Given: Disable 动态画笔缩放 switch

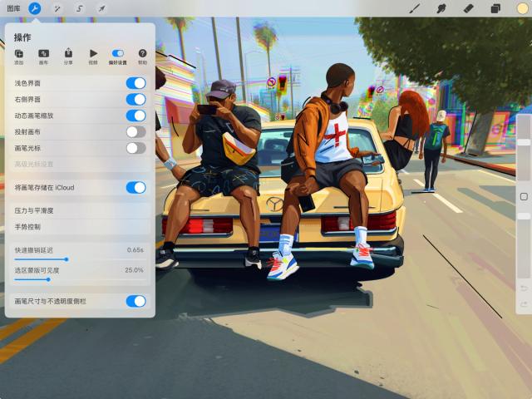Looking at the screenshot, I should pyautogui.click(x=136, y=116).
